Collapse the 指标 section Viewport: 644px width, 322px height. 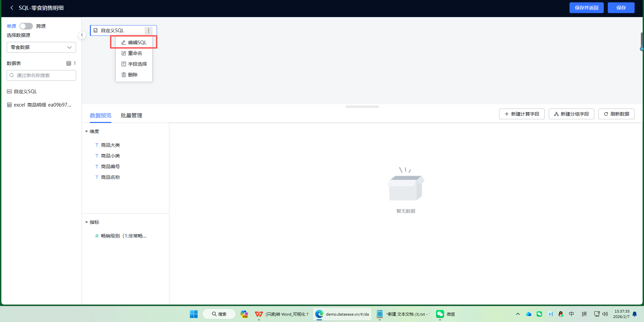coord(87,222)
